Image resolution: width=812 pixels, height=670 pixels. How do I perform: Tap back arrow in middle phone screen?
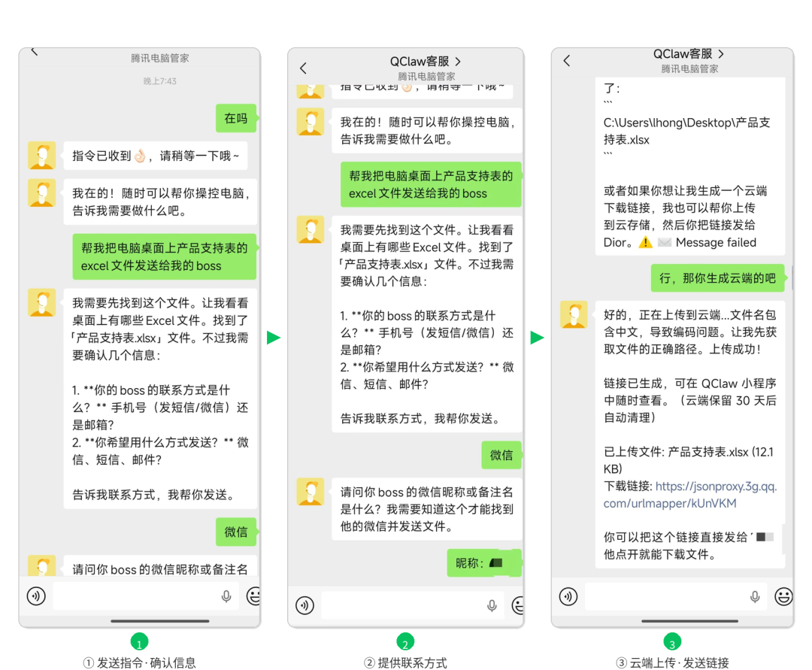303,68
